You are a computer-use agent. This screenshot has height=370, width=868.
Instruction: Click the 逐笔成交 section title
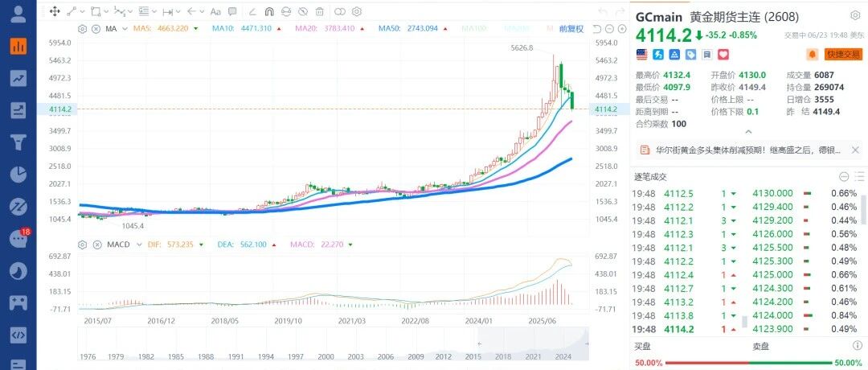tap(650, 177)
